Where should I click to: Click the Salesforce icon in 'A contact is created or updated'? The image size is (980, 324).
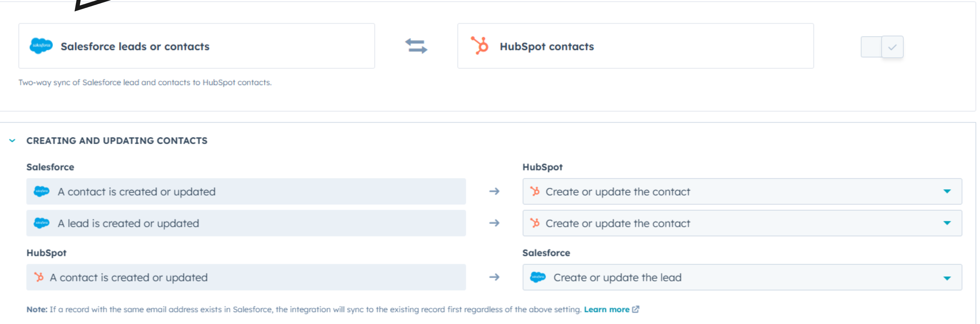pyautogui.click(x=42, y=191)
